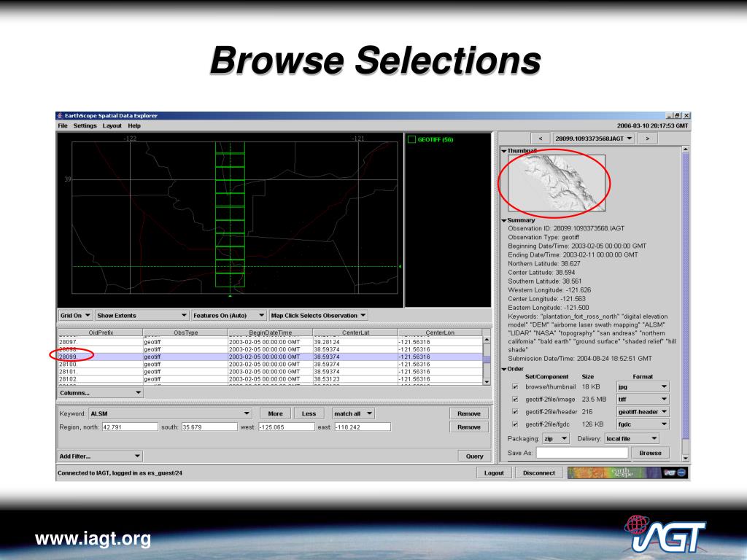Open the match all dropdown
The width and height of the screenshot is (747, 560).
pyautogui.click(x=353, y=413)
